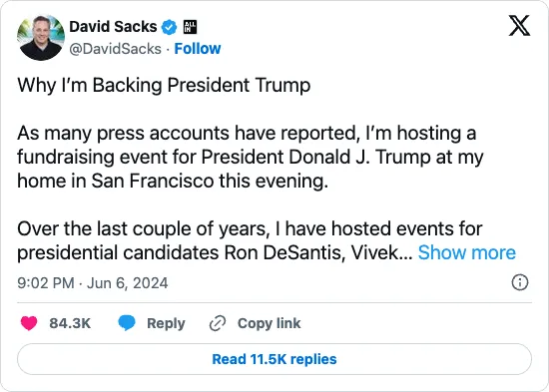Open the @DavidSacks handle link
549x392 pixels.
click(x=115, y=49)
